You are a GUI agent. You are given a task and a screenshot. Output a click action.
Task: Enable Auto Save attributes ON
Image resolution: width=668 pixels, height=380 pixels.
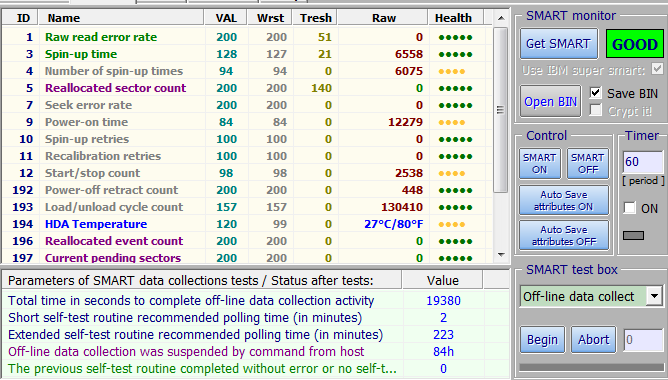[x=564, y=200]
